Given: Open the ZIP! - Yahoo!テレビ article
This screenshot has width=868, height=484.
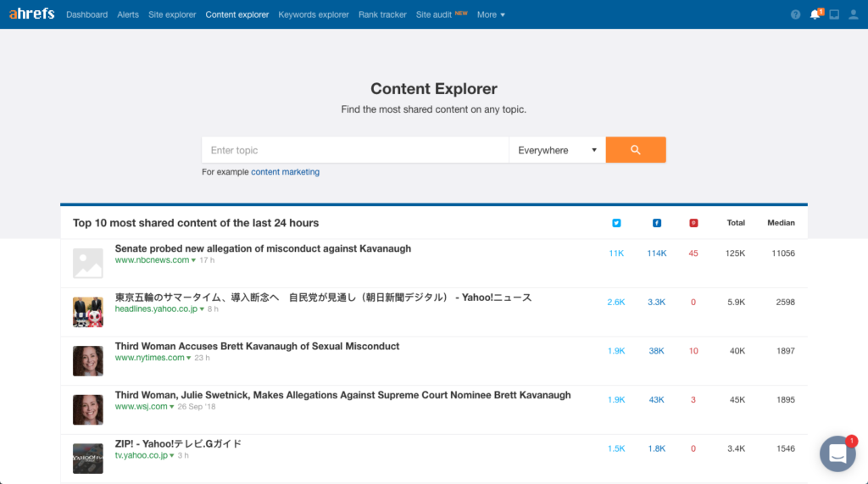Looking at the screenshot, I should tap(178, 443).
